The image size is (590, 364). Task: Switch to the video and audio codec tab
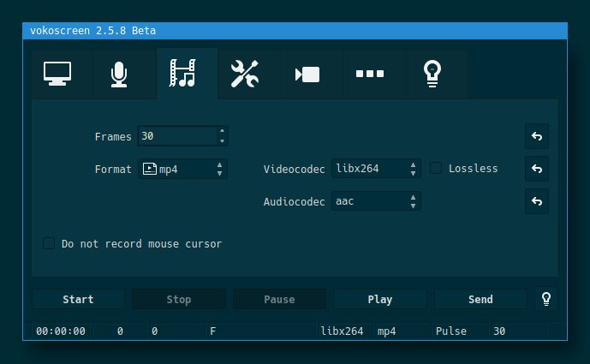pos(182,75)
